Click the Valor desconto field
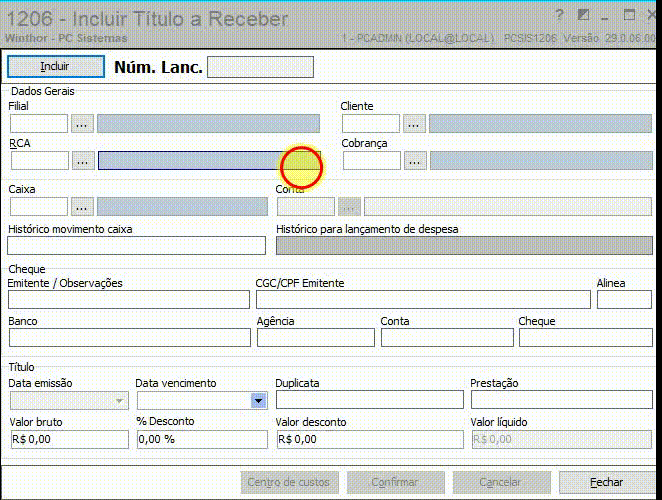This screenshot has width=662, height=500. 370,439
